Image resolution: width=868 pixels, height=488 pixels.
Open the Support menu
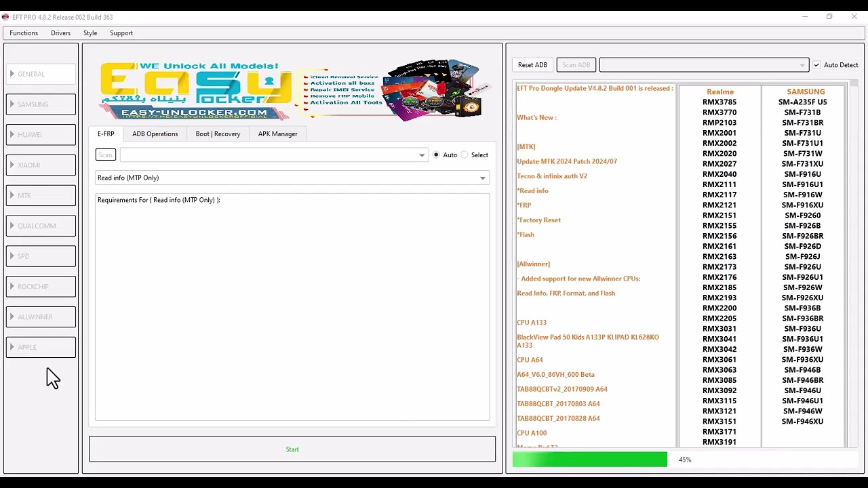tap(121, 33)
